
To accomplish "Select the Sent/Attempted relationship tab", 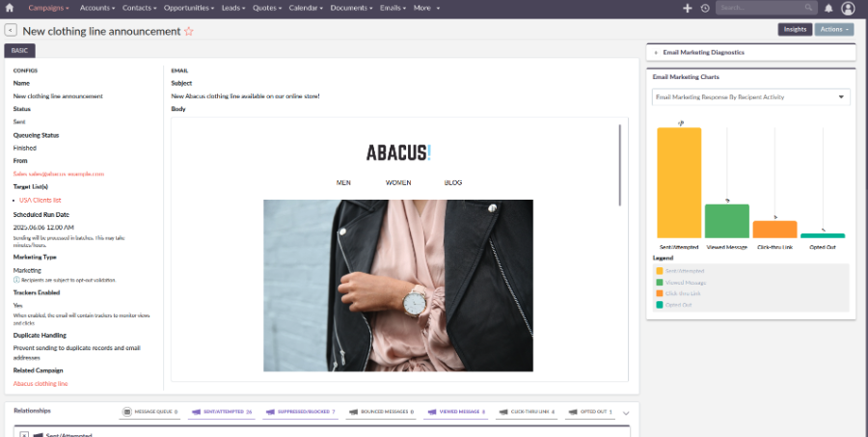I will (222, 412).
